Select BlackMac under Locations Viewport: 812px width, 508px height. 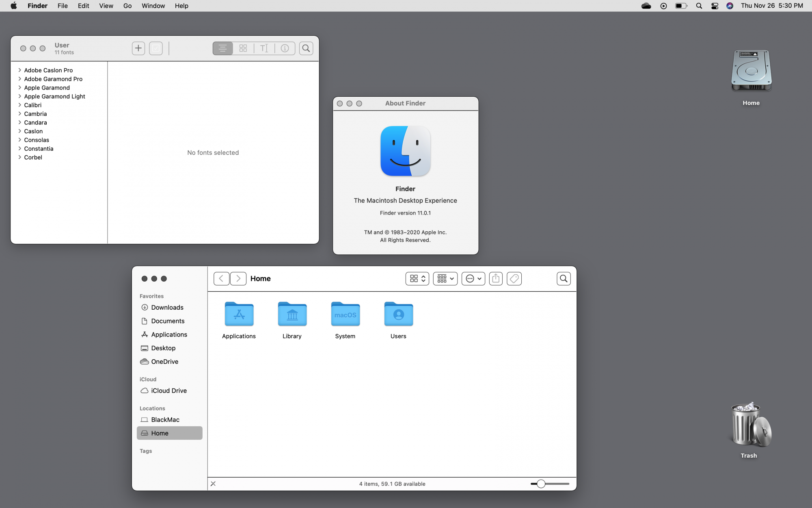(169, 419)
